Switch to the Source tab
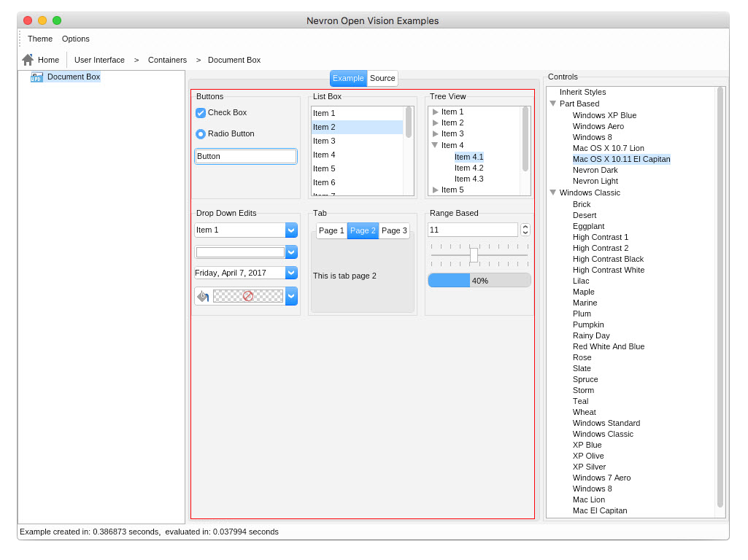748x560 pixels. [x=382, y=78]
